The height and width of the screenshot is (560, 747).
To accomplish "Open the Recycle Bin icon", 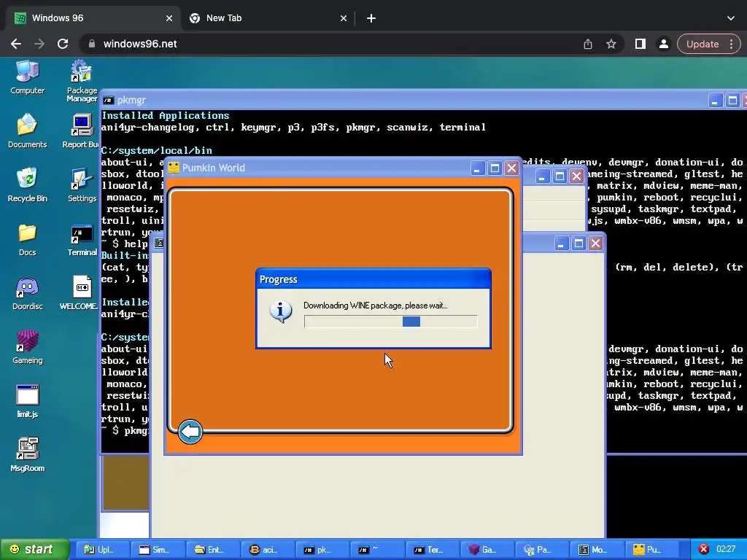I will pyautogui.click(x=27, y=184).
